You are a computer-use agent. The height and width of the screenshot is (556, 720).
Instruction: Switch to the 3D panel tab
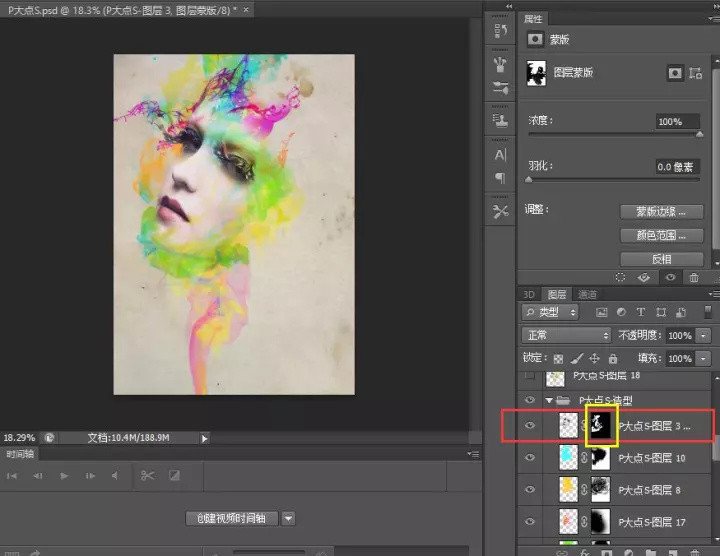coord(530,294)
